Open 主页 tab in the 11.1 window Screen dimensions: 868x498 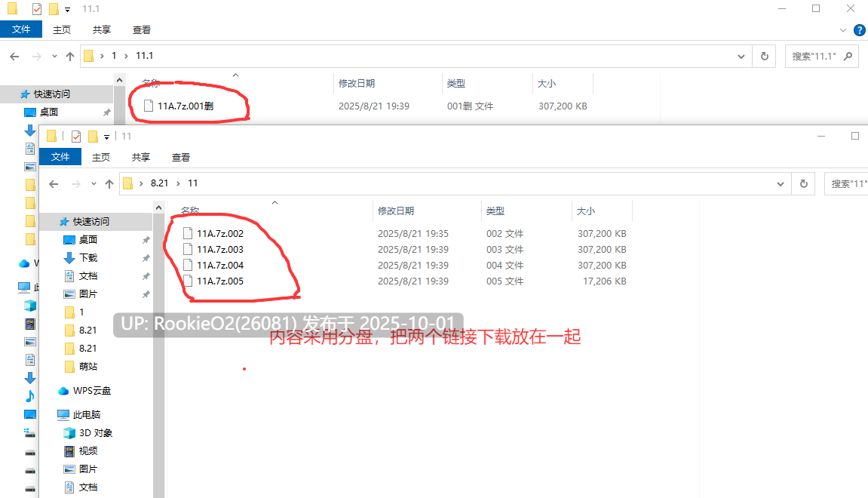coord(61,30)
